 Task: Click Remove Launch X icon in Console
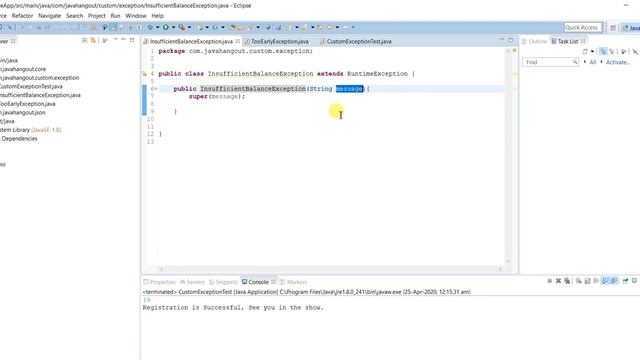pos(558,281)
